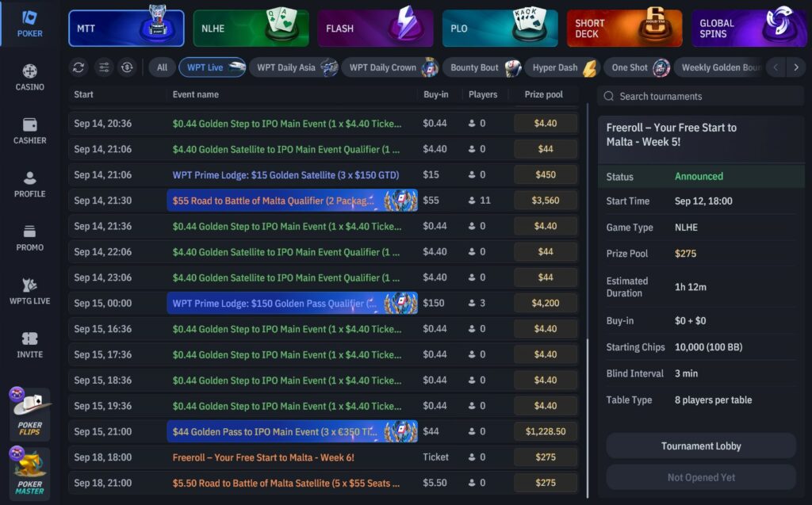Click the Tournament Lobby button
The image size is (812, 505).
[701, 446]
